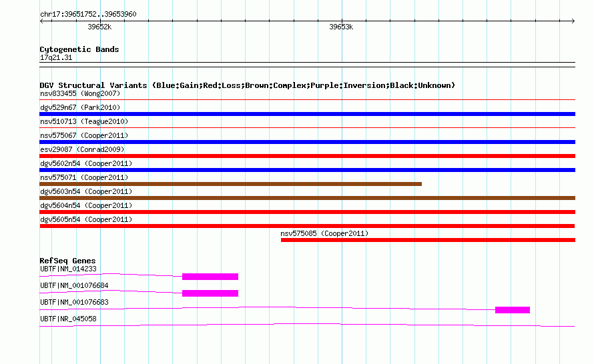Image resolution: width=594 pixels, height=364 pixels.
Task: Select dgv5605n54 (Cooper2011) label
Action: point(86,219)
